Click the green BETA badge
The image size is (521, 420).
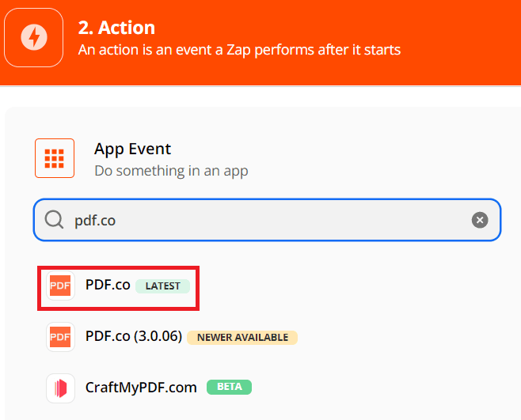[229, 388]
